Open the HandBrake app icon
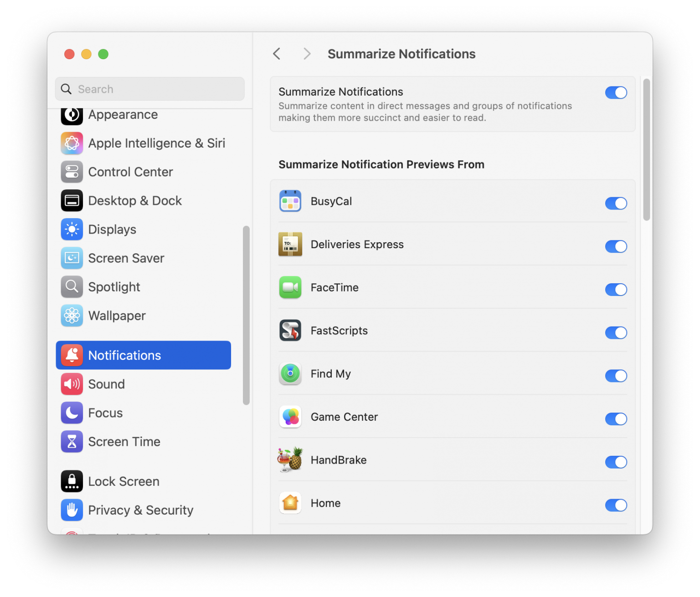Image resolution: width=700 pixels, height=597 pixels. (x=290, y=459)
